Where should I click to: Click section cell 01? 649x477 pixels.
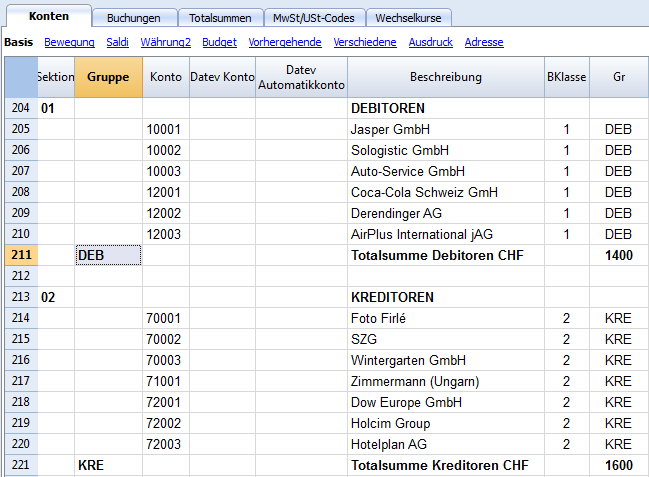point(56,108)
